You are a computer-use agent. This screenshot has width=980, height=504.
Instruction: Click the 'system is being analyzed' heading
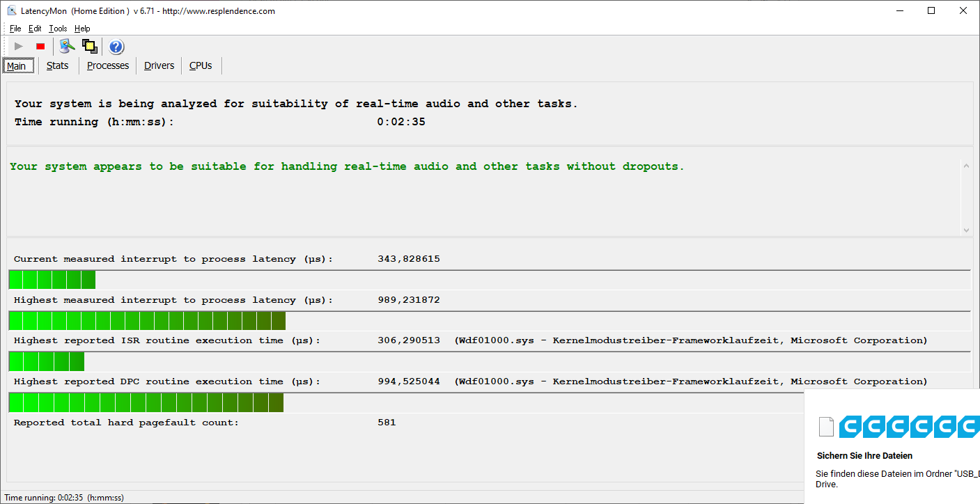[296, 104]
